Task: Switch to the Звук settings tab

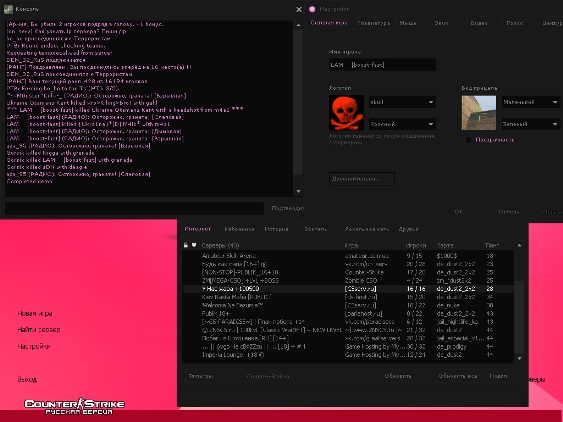Action: click(441, 23)
